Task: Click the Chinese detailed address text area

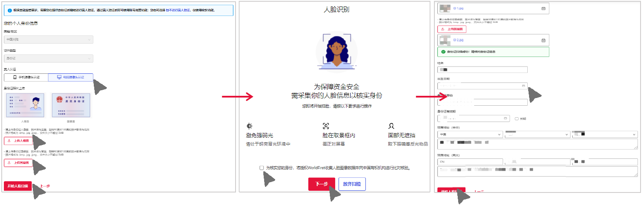Action: tap(538, 144)
